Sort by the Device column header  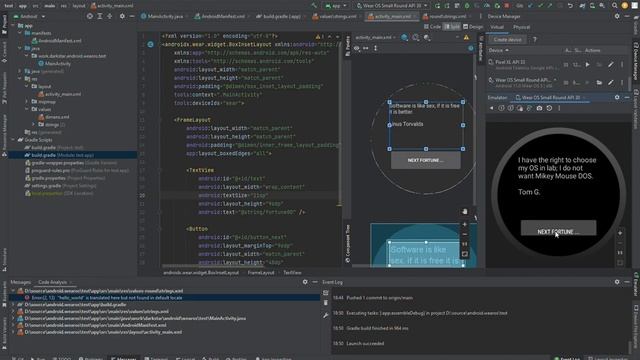click(x=498, y=50)
